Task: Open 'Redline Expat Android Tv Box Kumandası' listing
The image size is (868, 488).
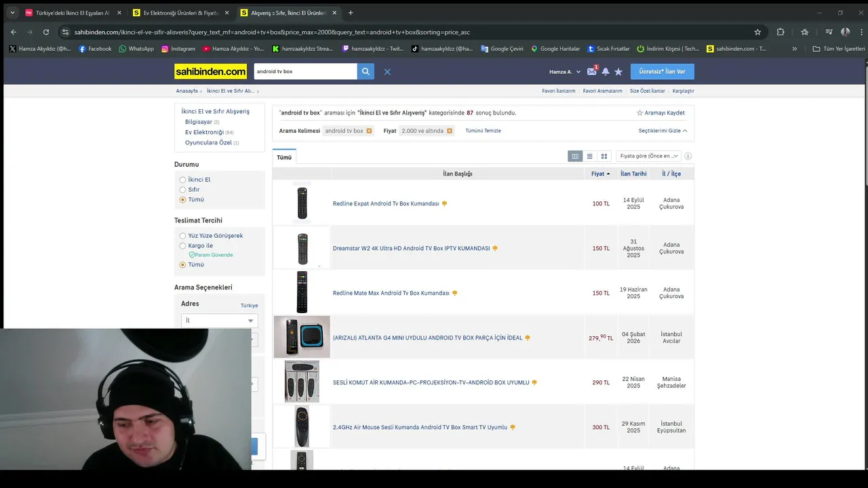Action: pyautogui.click(x=386, y=204)
